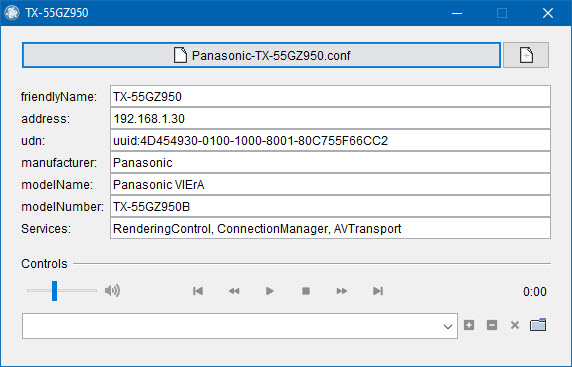
Task: Click the modelNumber field TX-55GZ950B
Action: [x=330, y=206]
